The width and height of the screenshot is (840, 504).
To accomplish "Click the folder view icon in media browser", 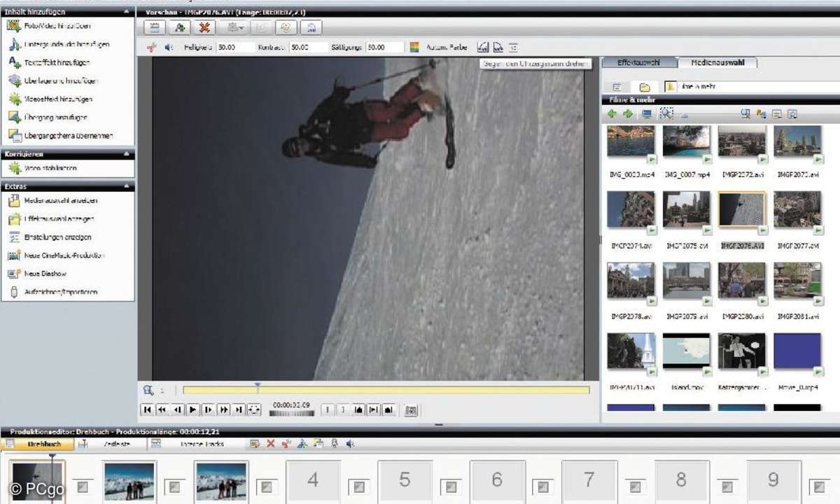I will pos(645,87).
